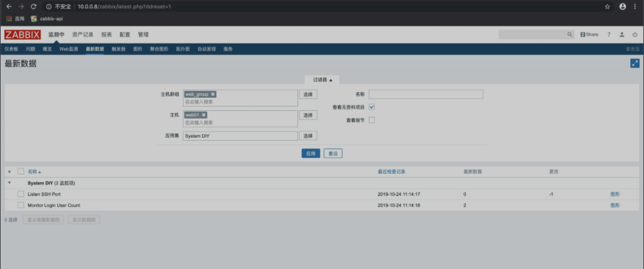Reload the page with refresh icon
The image size is (644, 269).
pos(34,7)
